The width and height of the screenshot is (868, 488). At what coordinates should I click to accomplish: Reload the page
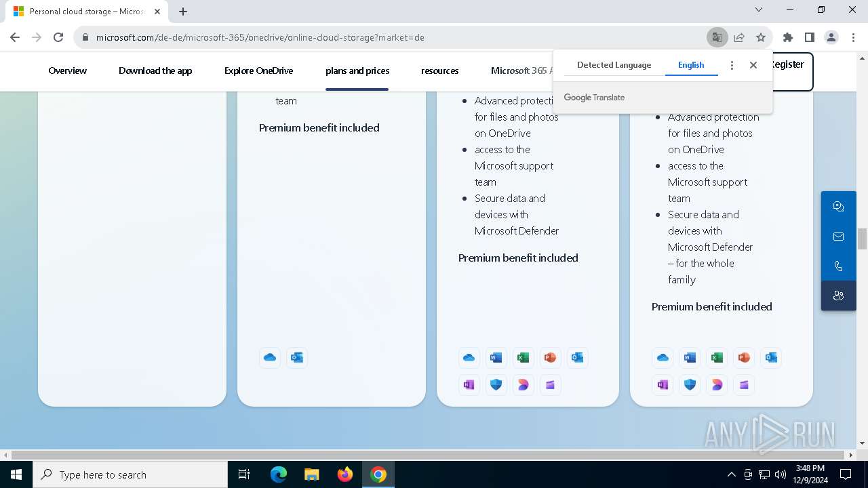pyautogui.click(x=58, y=37)
